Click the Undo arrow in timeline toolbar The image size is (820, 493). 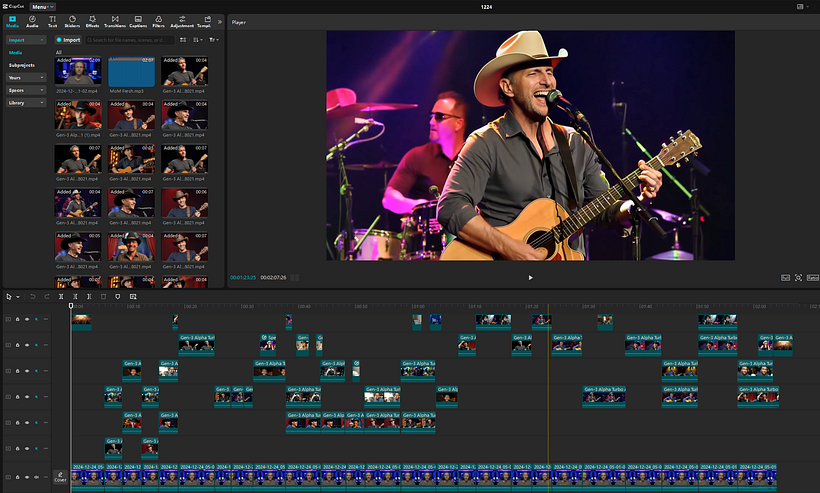[32, 297]
